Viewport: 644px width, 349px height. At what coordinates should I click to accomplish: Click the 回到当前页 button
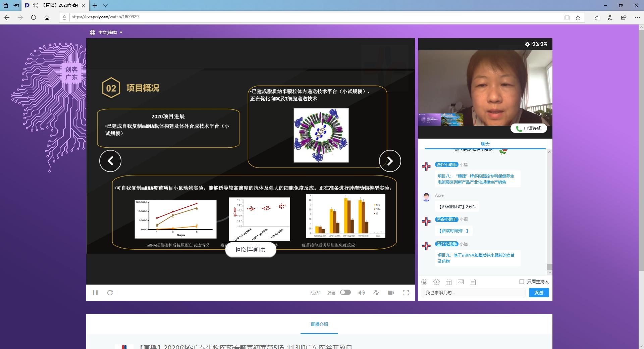[x=251, y=250]
